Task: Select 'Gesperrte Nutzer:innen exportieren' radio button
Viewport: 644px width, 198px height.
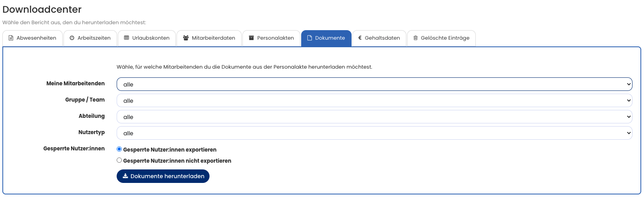Action: (x=119, y=149)
